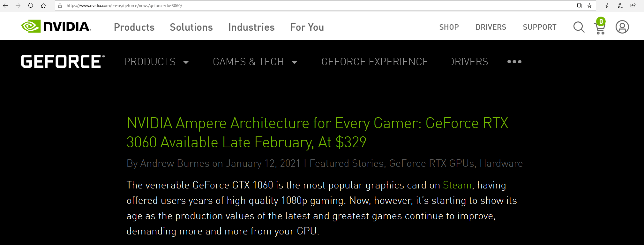Click the NVIDIA logo
Screen dimensions: 644x245
point(56,27)
